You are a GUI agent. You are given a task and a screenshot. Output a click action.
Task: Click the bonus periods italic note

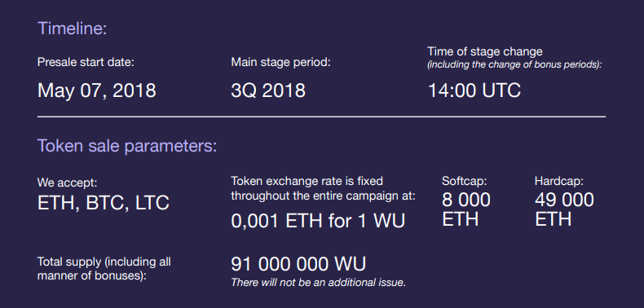514,65
